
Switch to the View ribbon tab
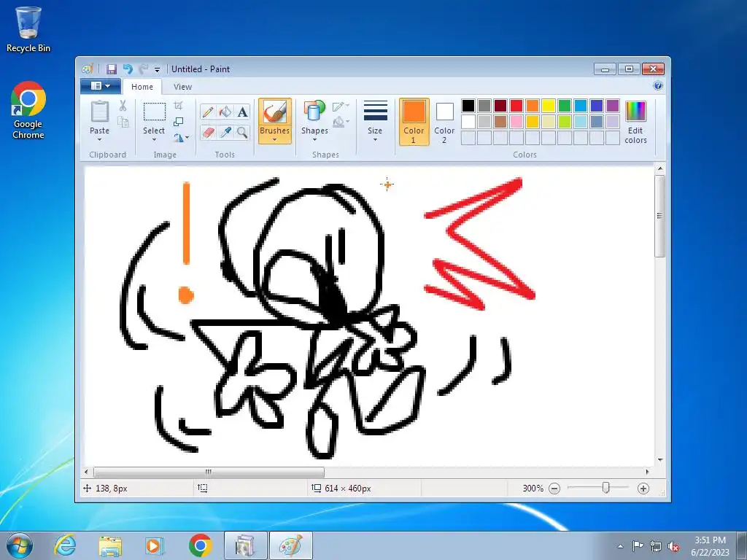pos(183,87)
